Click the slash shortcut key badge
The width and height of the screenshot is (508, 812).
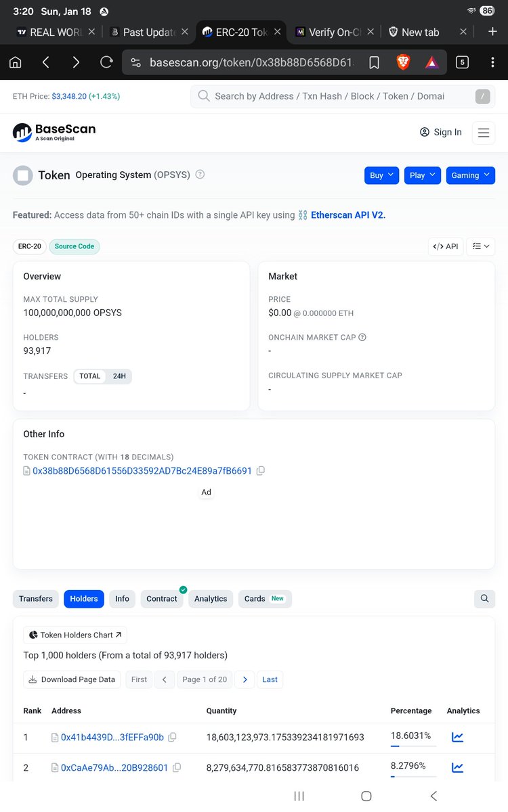pyautogui.click(x=482, y=96)
